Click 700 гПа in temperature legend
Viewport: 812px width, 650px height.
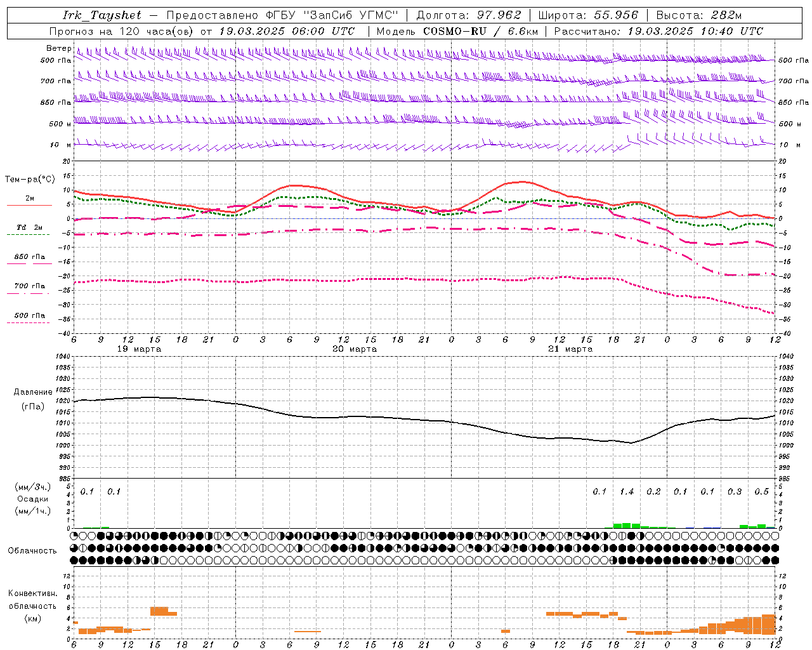(x=30, y=286)
